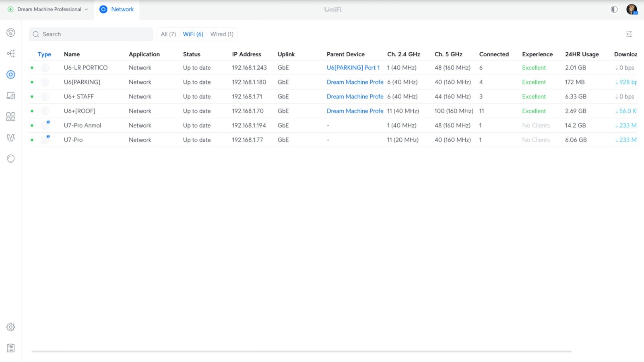This screenshot has width=644, height=362.
Task: Sort by the Name column header
Action: tap(72, 54)
